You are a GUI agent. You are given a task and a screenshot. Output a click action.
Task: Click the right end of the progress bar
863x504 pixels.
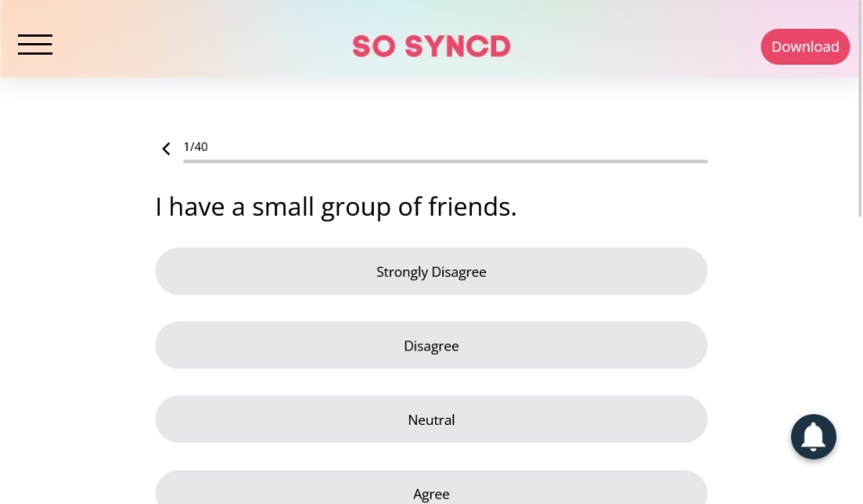[704, 162]
